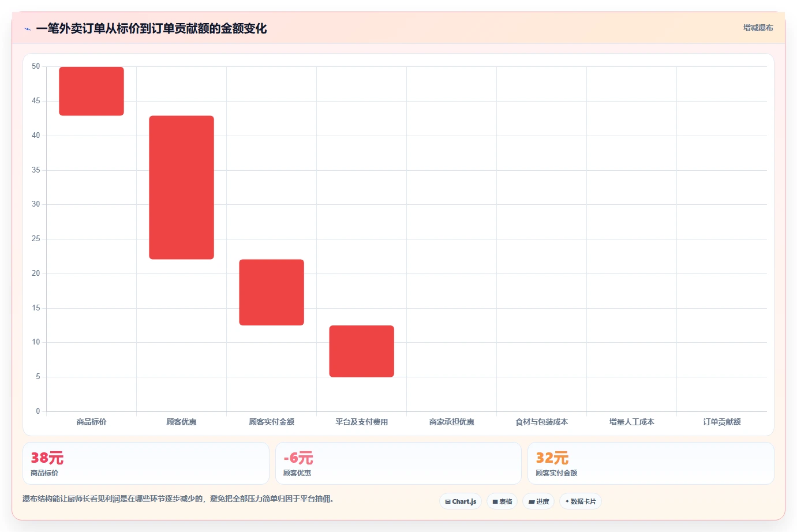Click the footnote text beginning 瀑布结构能让厨师长
This screenshot has width=797, height=532.
pyautogui.click(x=178, y=499)
